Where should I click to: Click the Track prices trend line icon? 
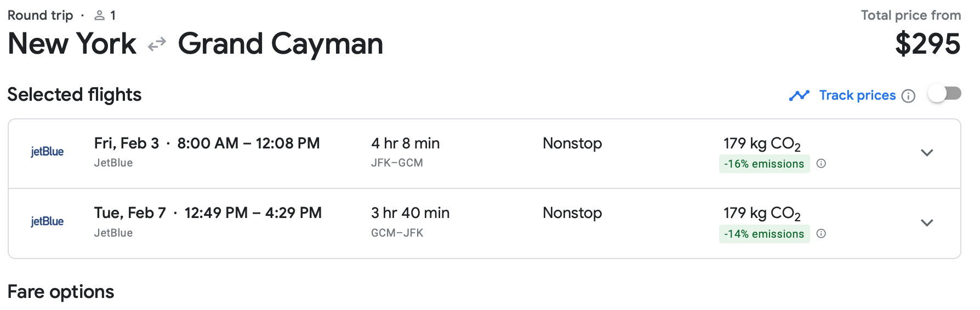799,95
